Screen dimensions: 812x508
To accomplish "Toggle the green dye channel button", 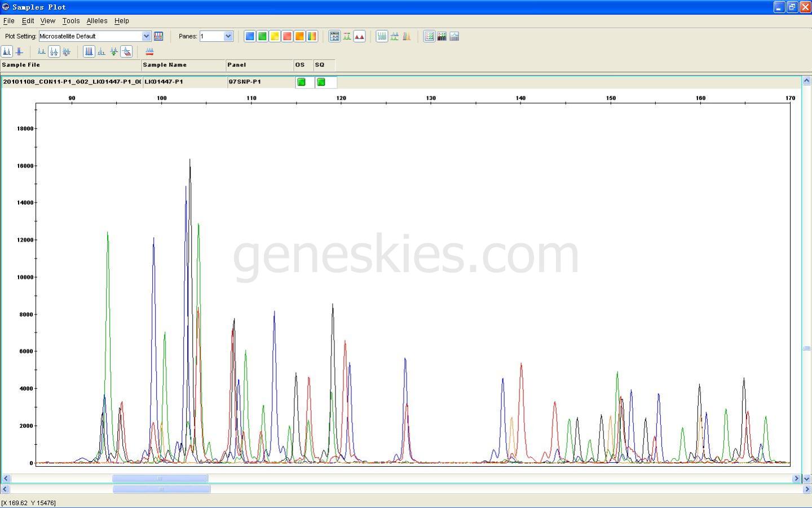I will 262,36.
